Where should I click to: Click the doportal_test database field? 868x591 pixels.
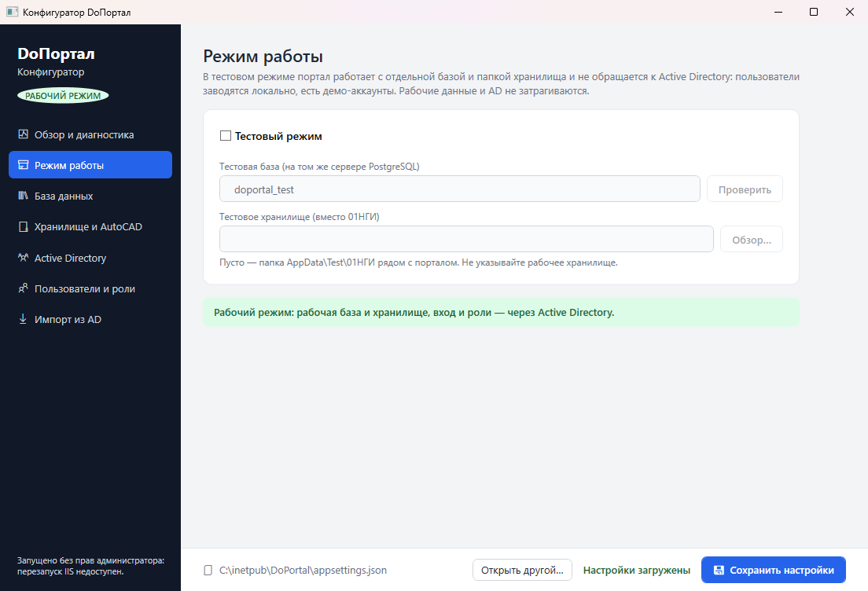pyautogui.click(x=460, y=189)
